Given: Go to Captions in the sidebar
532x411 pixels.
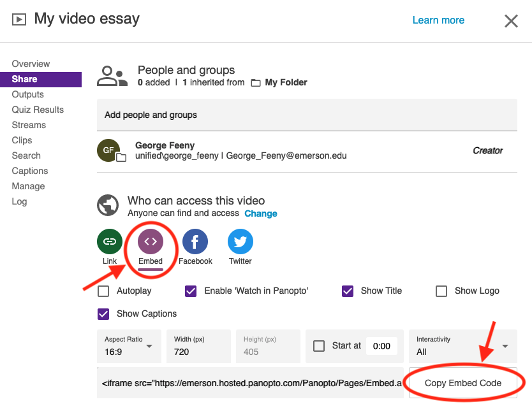Looking at the screenshot, I should pyautogui.click(x=30, y=171).
